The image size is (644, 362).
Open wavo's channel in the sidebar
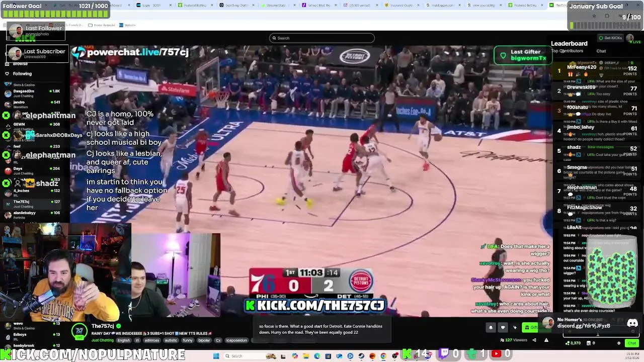coord(32,326)
